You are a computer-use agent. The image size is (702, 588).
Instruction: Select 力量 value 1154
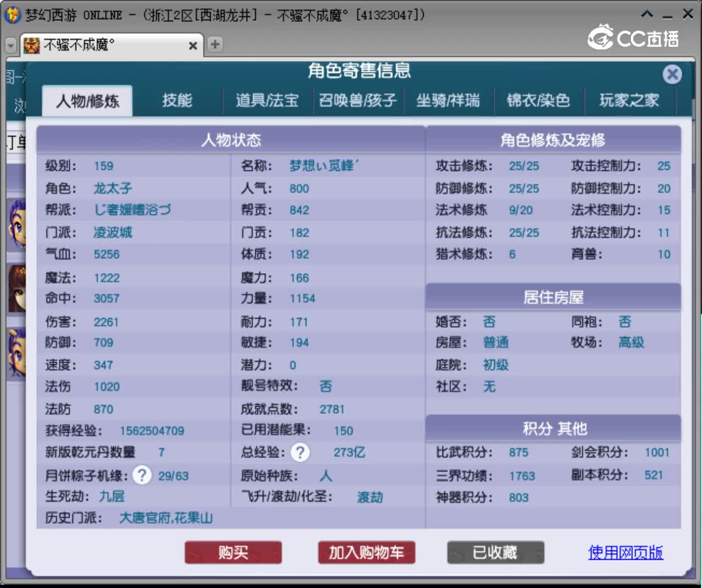point(303,299)
